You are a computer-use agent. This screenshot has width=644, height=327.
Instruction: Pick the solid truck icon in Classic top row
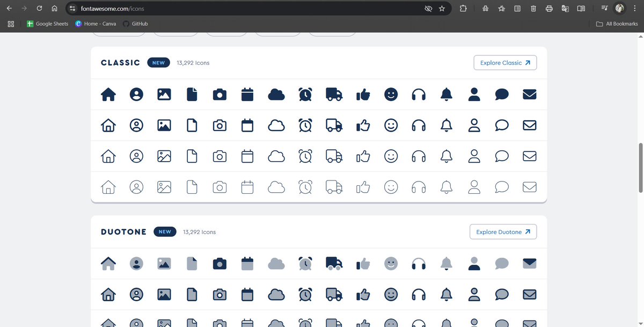coord(334,95)
